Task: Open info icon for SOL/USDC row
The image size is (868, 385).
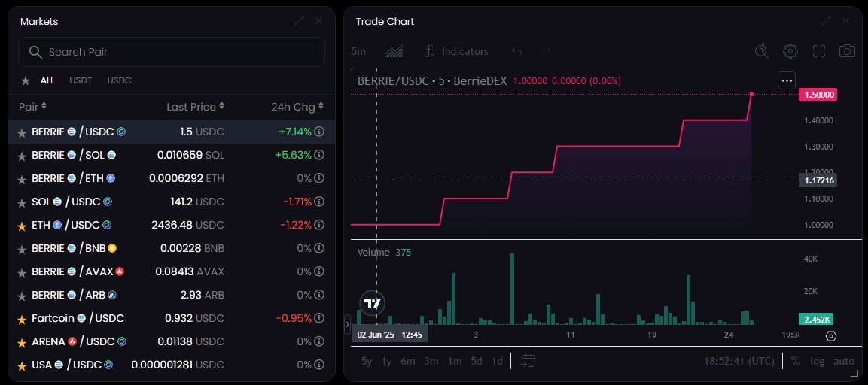Action: pos(319,202)
